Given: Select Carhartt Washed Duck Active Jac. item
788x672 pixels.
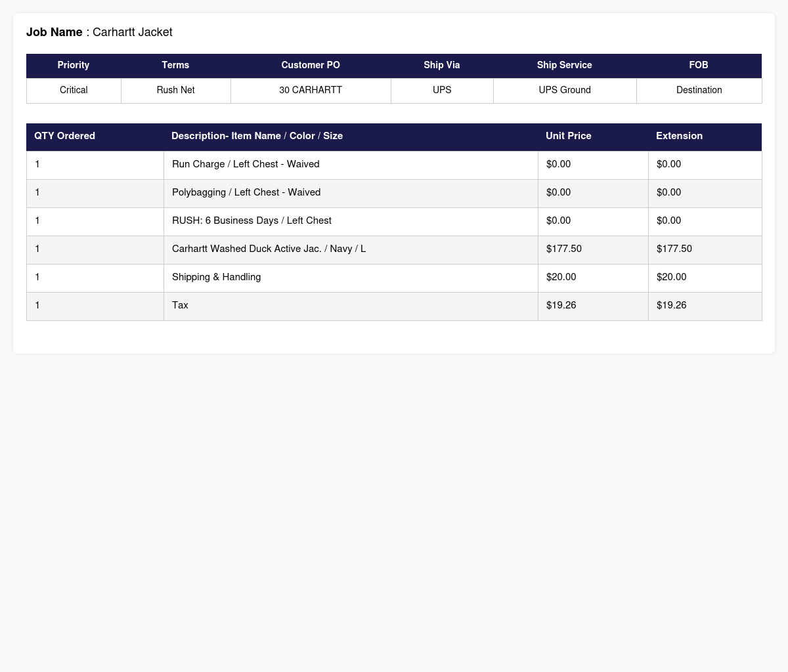Looking at the screenshot, I should pyautogui.click(x=269, y=249).
